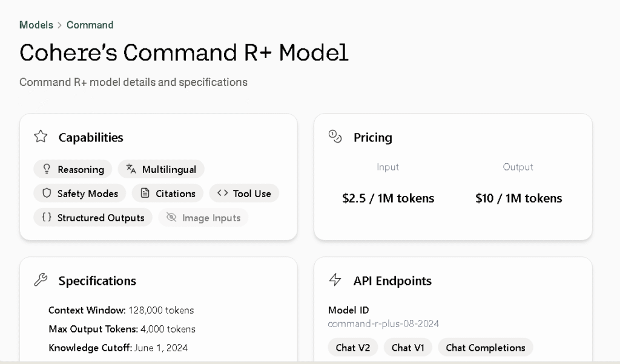Go to the Command breadcrumb link
Viewport: 620px width, 364px height.
(x=90, y=25)
